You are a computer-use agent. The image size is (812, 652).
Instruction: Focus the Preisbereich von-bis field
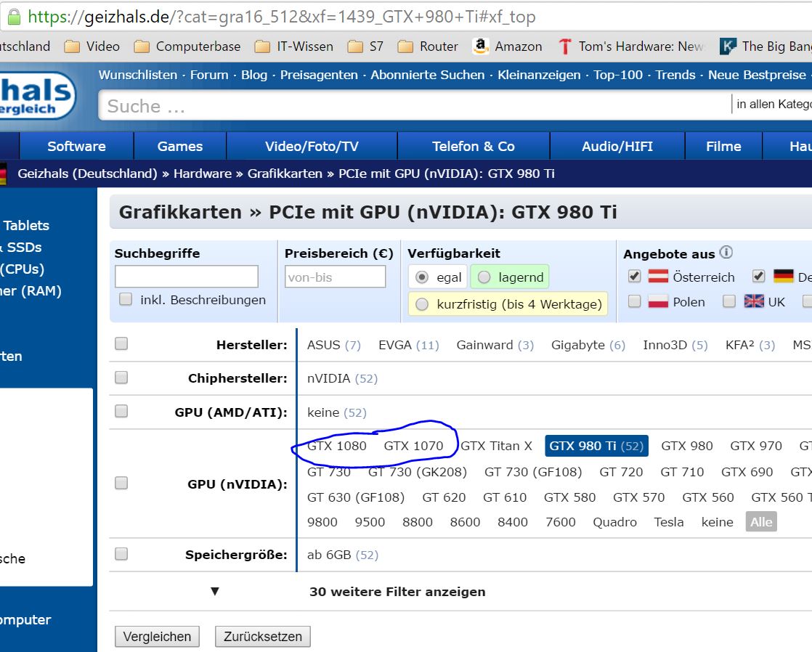point(335,277)
